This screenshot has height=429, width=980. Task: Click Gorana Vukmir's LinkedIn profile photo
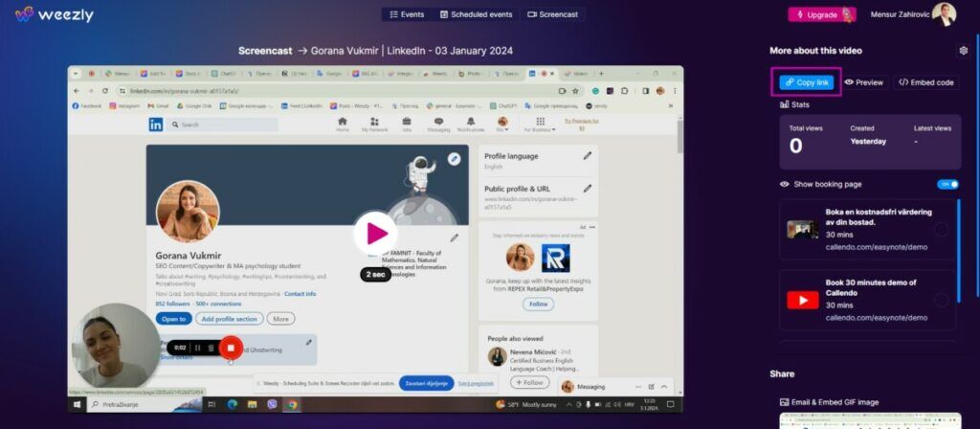tap(188, 212)
